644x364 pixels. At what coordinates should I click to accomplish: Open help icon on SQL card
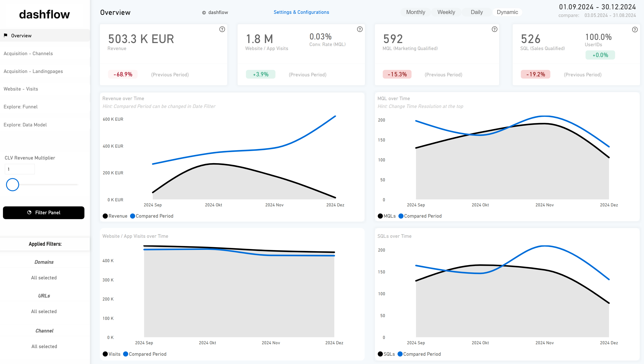click(x=634, y=29)
